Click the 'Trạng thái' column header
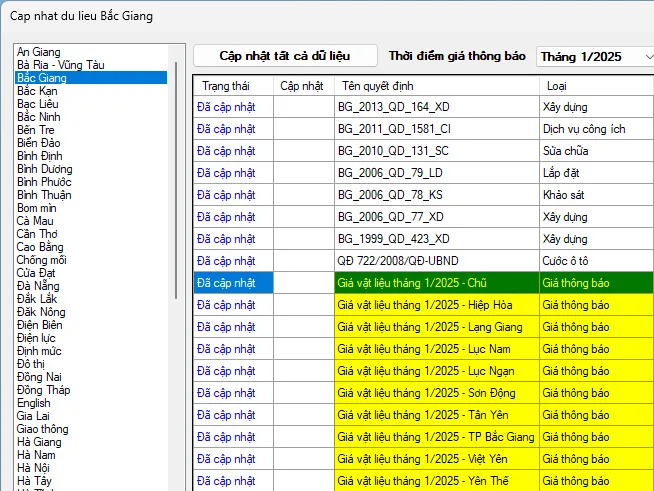654x491 pixels. point(229,85)
